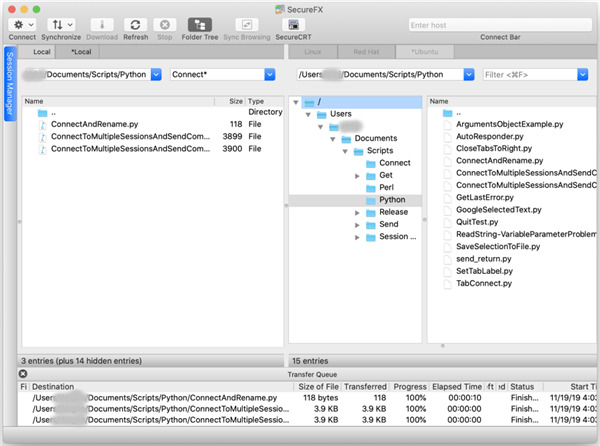The width and height of the screenshot is (600, 446).
Task: Launch SecureCRT from the toolbar
Action: click(x=292, y=24)
